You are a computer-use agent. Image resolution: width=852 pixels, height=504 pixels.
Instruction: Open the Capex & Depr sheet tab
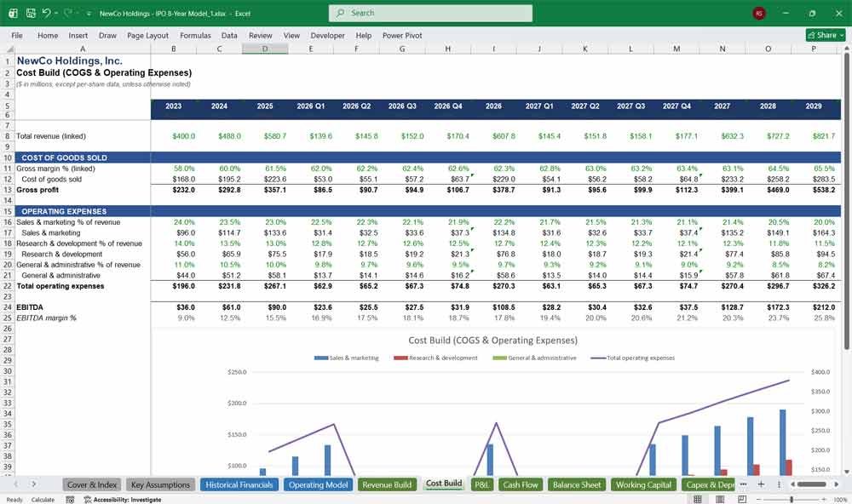click(708, 484)
